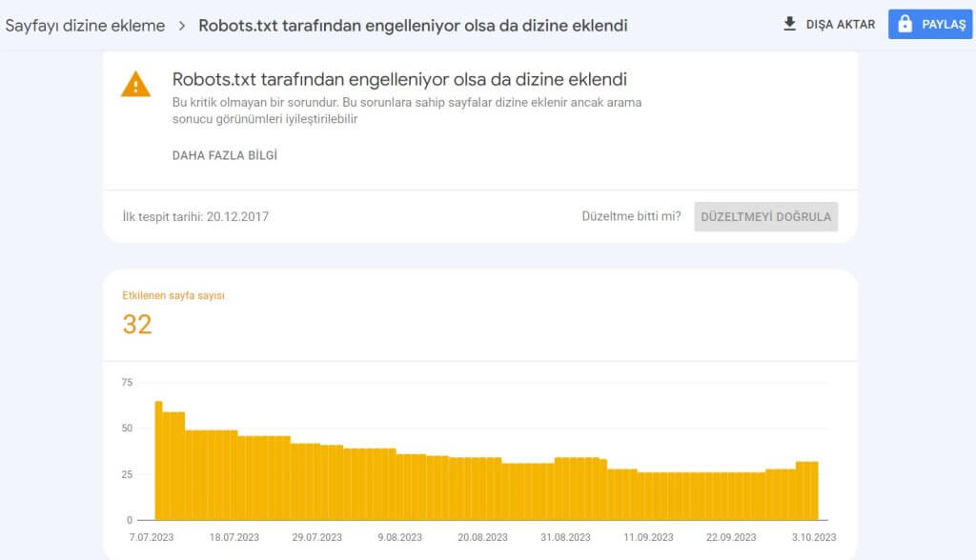The width and height of the screenshot is (976, 560).
Task: Click the affected pages count 32
Action: pyautogui.click(x=137, y=324)
